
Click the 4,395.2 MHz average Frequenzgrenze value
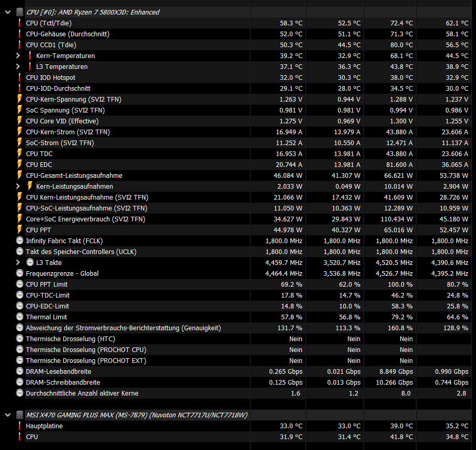click(x=450, y=273)
